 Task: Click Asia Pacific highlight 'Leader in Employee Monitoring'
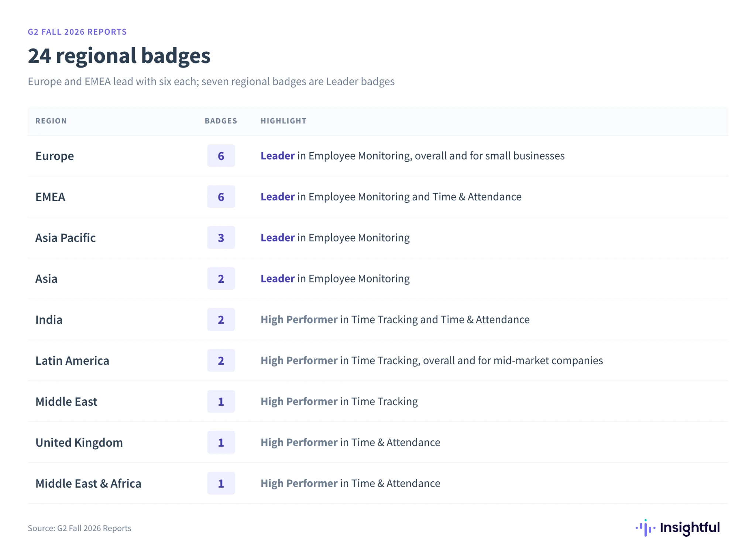pos(335,238)
